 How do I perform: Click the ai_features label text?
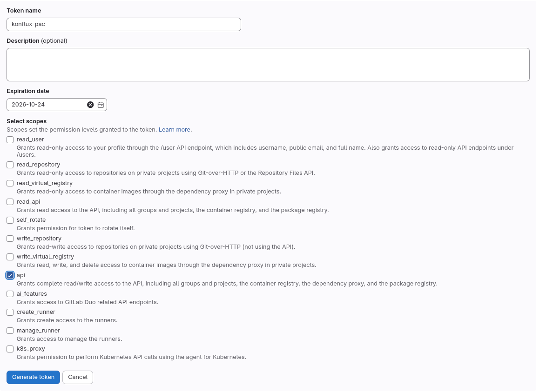[x=32, y=294]
